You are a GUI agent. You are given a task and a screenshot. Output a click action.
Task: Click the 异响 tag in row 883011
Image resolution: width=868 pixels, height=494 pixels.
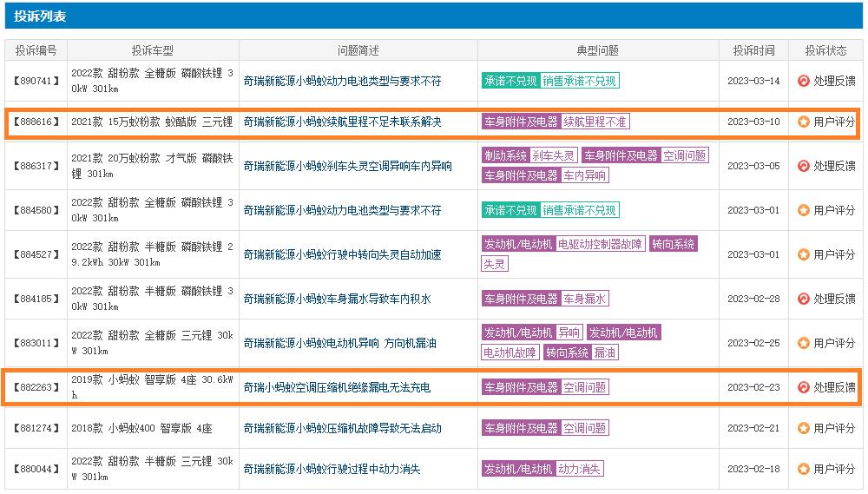569,333
